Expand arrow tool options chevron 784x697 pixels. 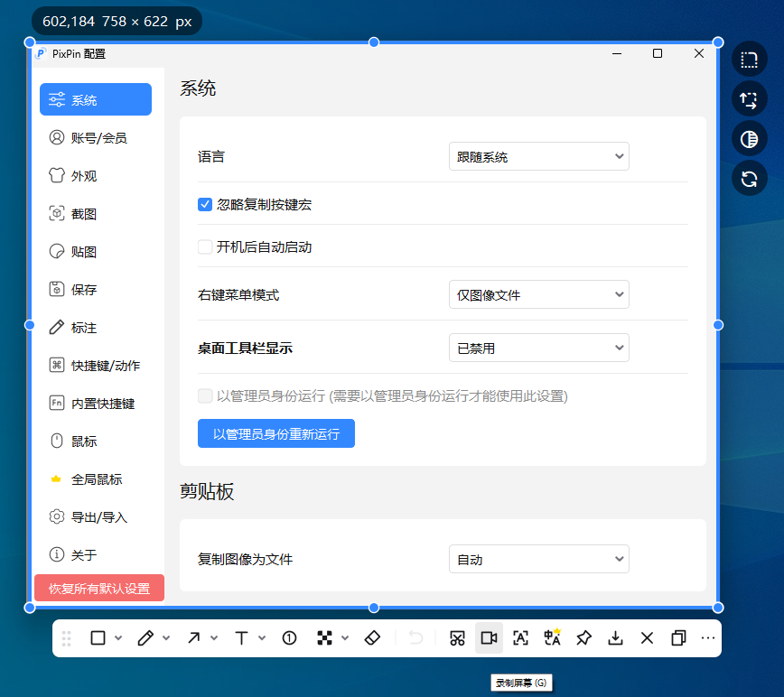pyautogui.click(x=214, y=638)
